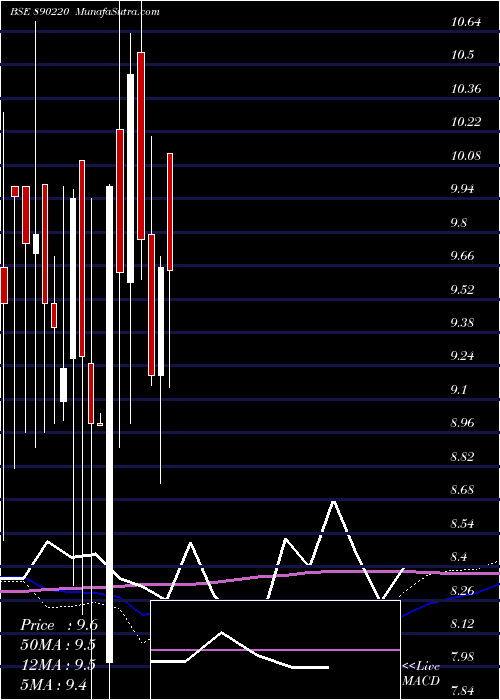Click the 8.26 price axis label

pos(462,590)
